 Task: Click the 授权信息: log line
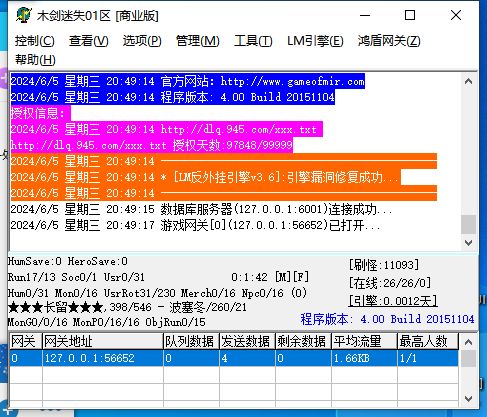coord(40,113)
